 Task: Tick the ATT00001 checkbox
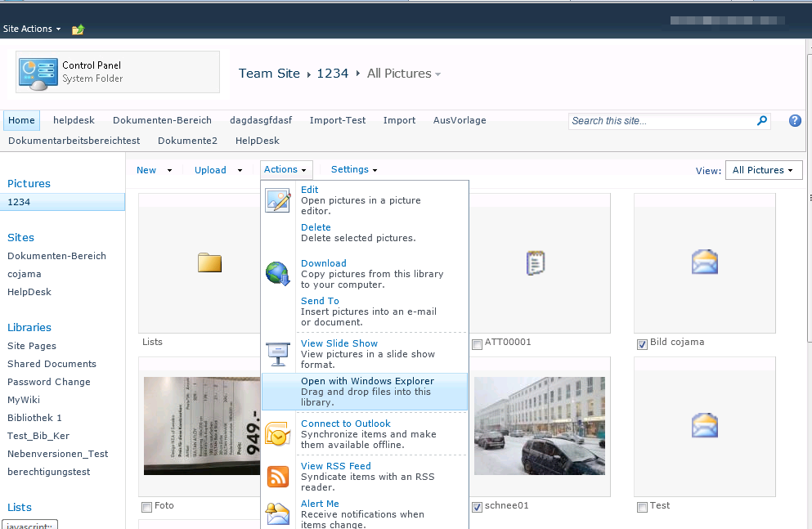[x=477, y=343]
